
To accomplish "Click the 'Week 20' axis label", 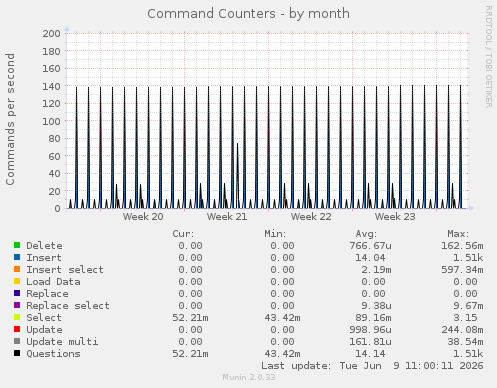I will point(143,217).
